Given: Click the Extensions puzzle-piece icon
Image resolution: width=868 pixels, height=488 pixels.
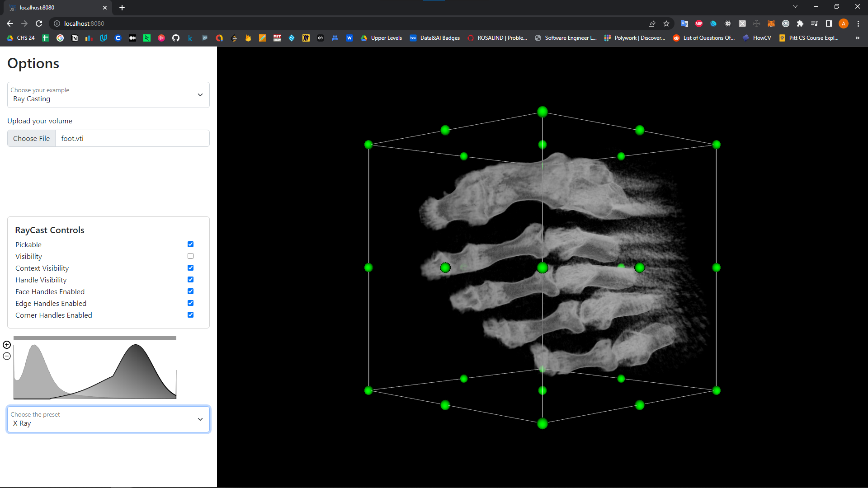Looking at the screenshot, I should click(x=801, y=23).
